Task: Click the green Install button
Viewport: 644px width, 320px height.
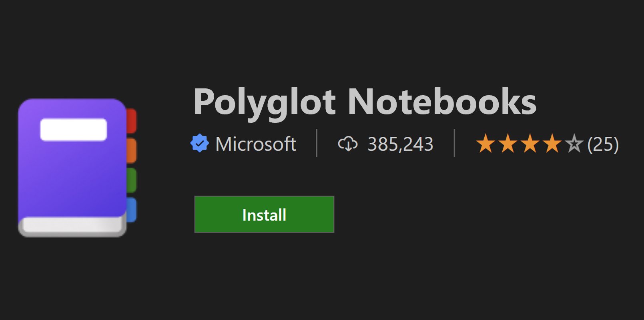Action: click(x=264, y=214)
